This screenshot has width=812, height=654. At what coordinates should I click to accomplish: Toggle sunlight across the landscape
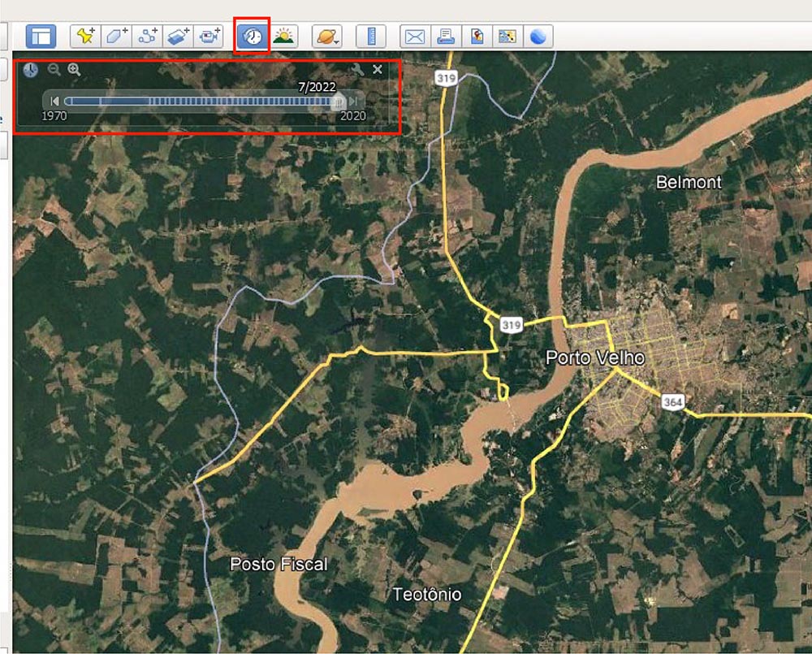(x=284, y=34)
